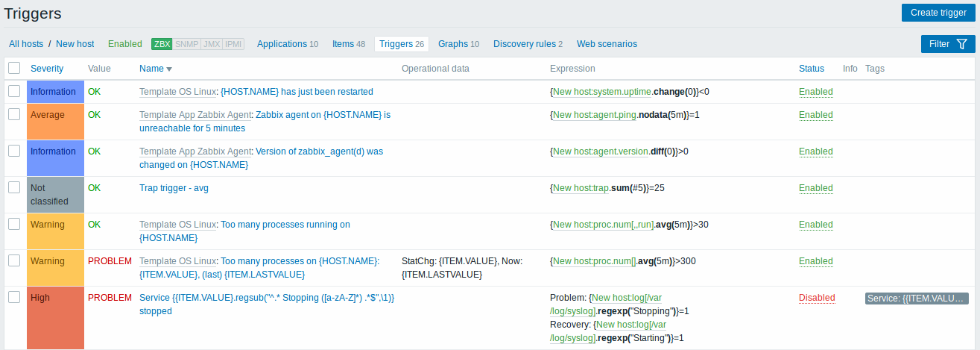Click the 'Service: {{ITEM.VALU...' tag
980x350 pixels.
(x=917, y=299)
